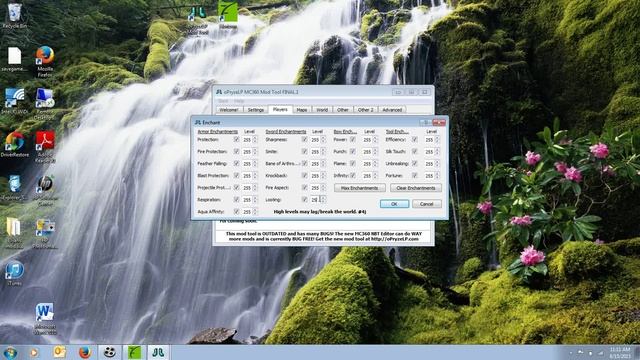Open the iTunes desktop shortcut
The height and width of the screenshot is (360, 640).
point(14,273)
